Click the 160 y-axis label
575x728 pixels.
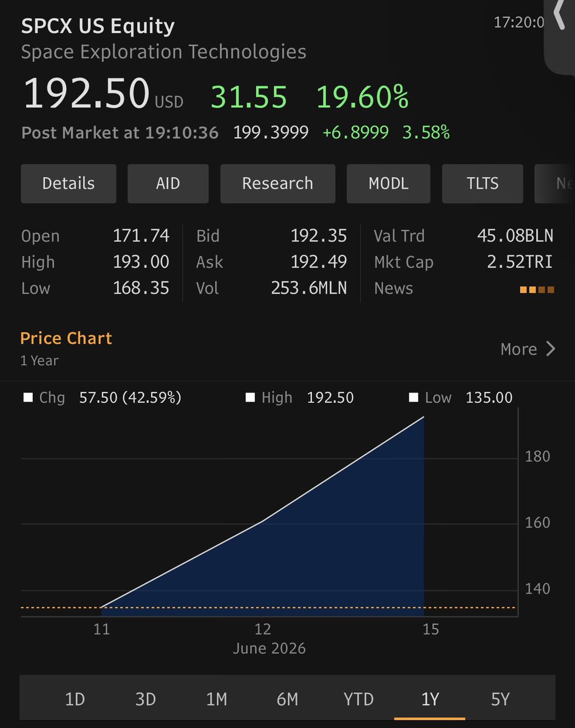pyautogui.click(x=537, y=523)
